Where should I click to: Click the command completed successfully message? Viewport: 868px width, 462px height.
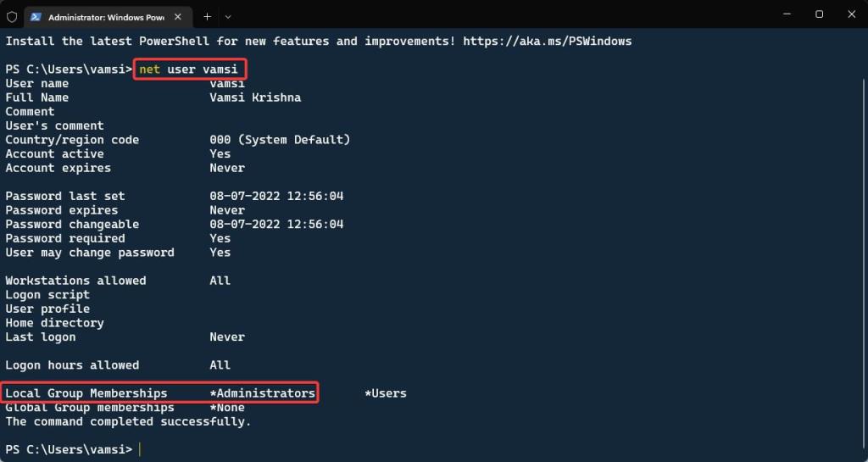129,421
